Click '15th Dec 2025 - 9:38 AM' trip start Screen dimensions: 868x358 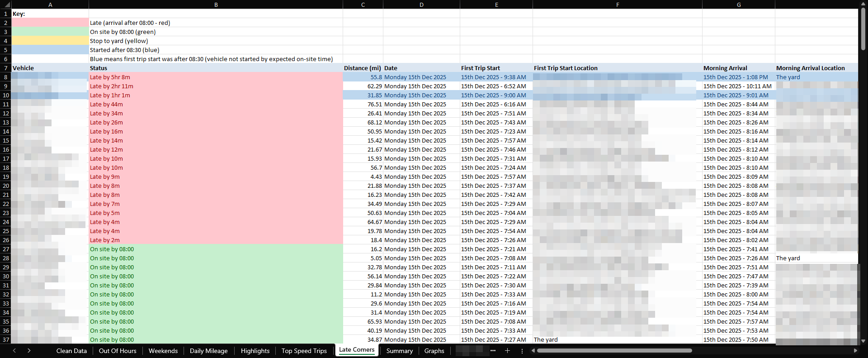pos(496,77)
